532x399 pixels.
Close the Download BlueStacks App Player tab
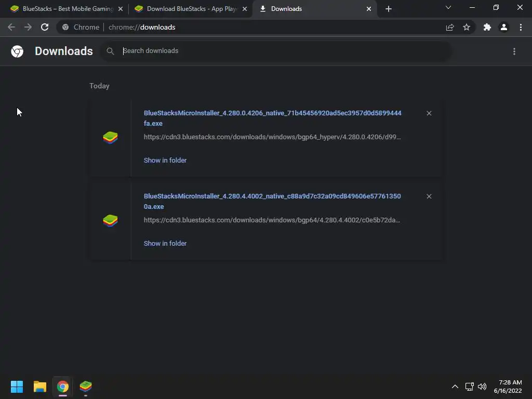tap(245, 9)
